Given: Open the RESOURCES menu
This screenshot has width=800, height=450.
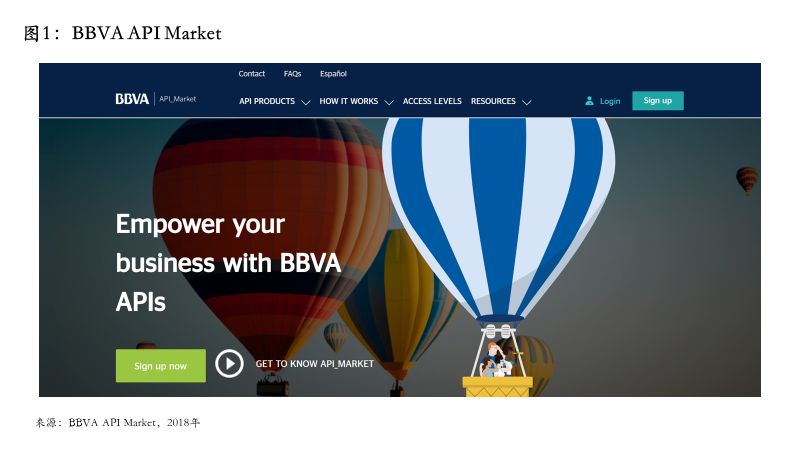Looking at the screenshot, I should tap(493, 101).
